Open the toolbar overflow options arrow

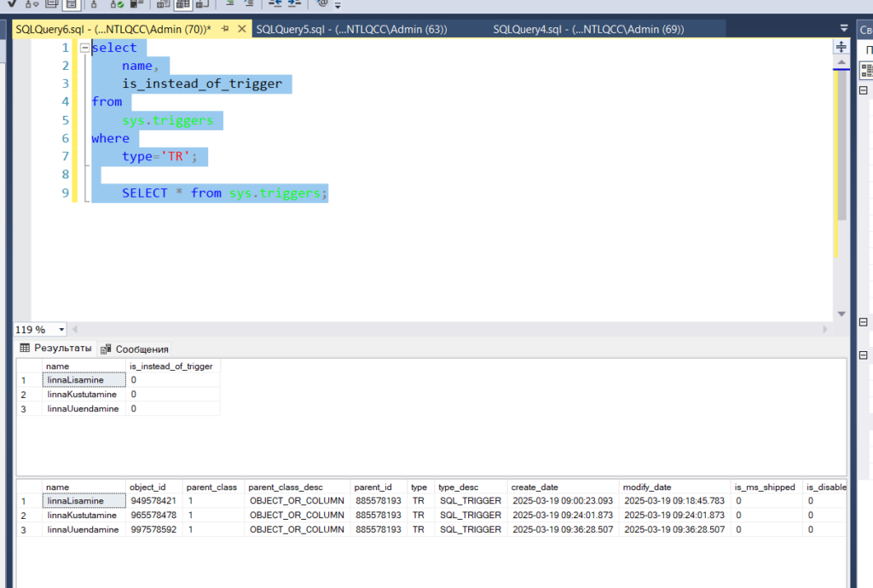click(338, 6)
